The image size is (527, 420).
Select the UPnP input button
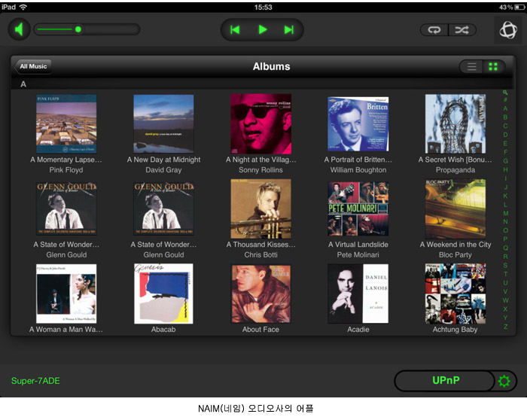tap(444, 381)
